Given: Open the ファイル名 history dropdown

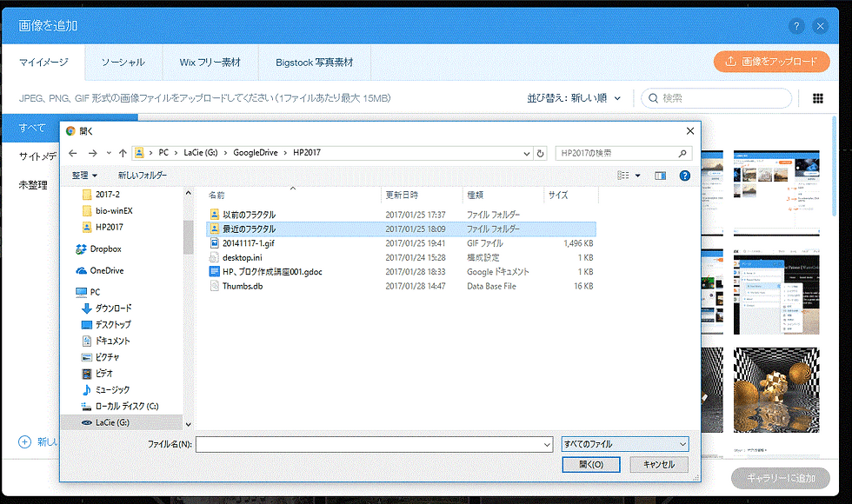Looking at the screenshot, I should coord(547,444).
